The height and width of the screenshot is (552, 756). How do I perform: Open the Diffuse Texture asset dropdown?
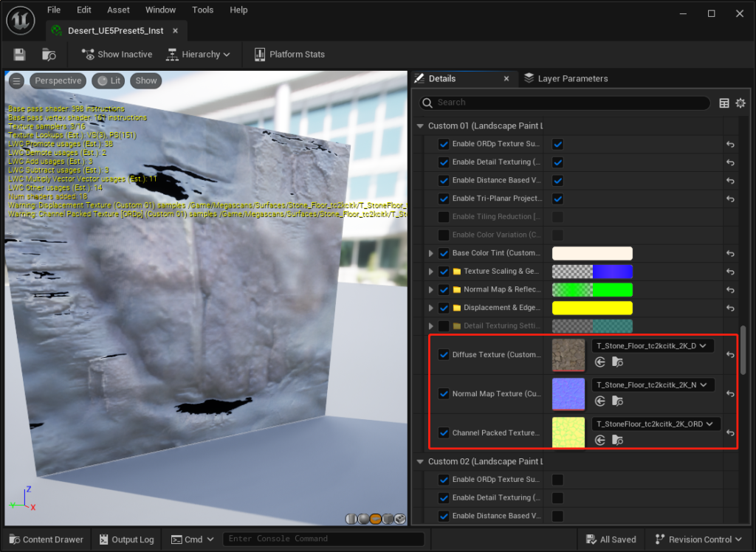tap(653, 346)
